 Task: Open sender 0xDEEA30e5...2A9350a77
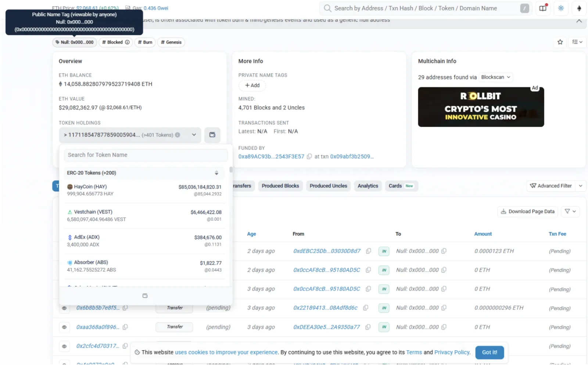point(326,327)
